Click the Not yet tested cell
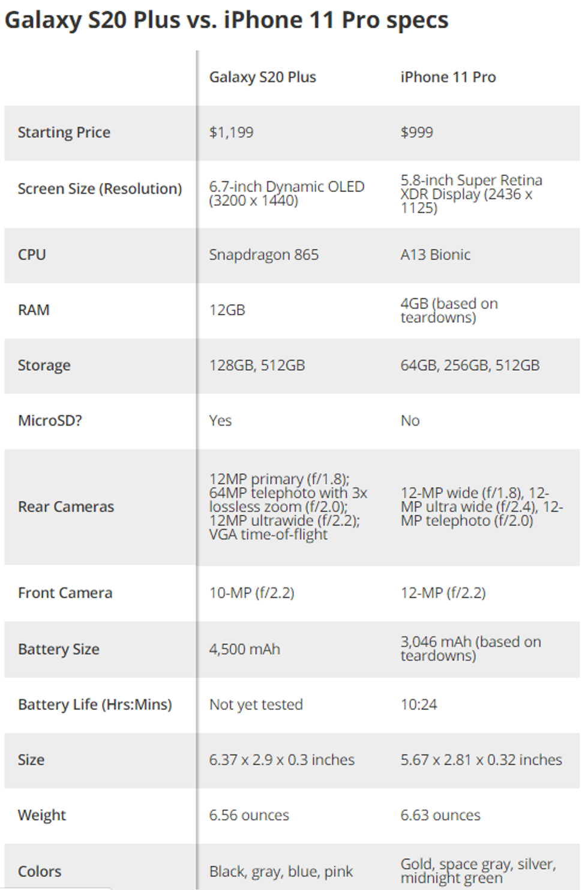Screen dimensions: 588x890 coord(256,705)
